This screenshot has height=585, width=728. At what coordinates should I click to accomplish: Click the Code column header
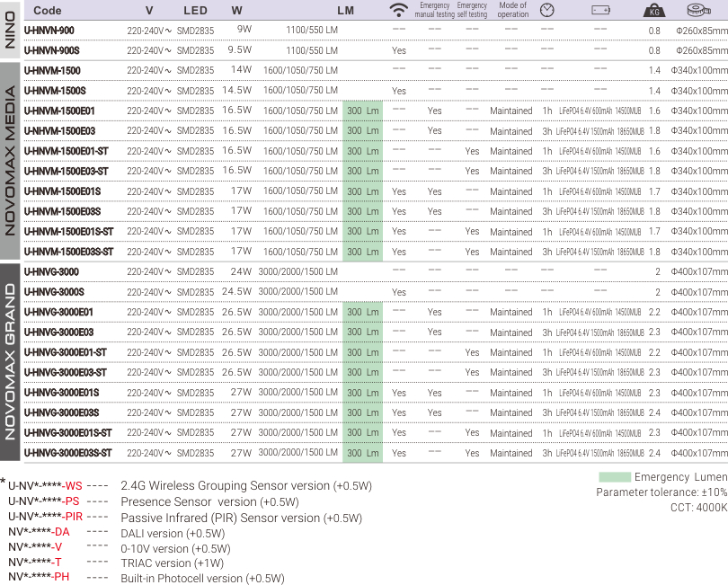point(48,10)
